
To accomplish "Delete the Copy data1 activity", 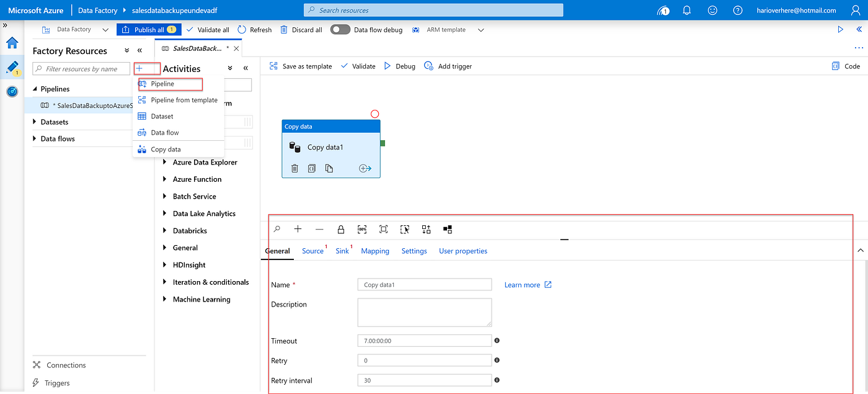I will click(x=294, y=168).
